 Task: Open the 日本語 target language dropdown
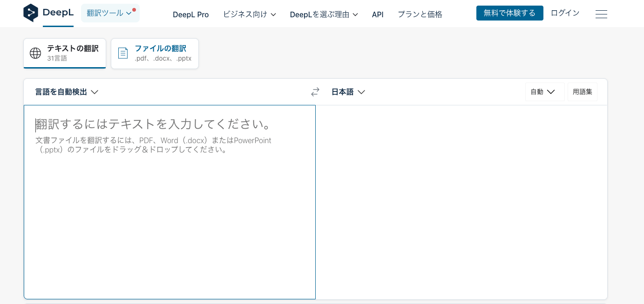pyautogui.click(x=348, y=92)
